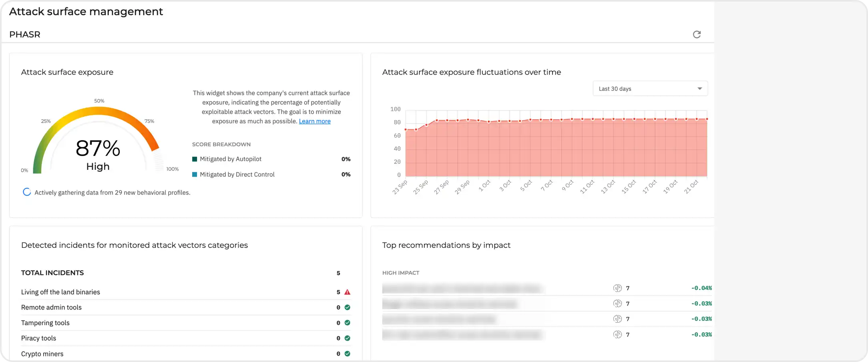Click the green check for Crypto miners

point(348,354)
